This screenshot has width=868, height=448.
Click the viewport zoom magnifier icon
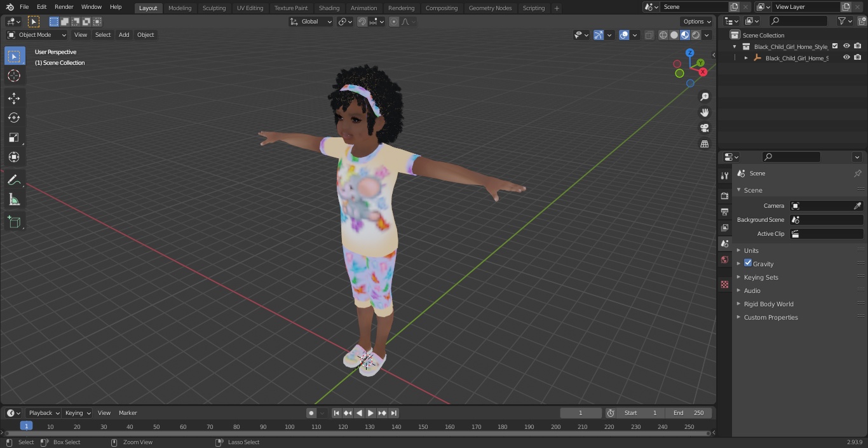[x=704, y=97]
